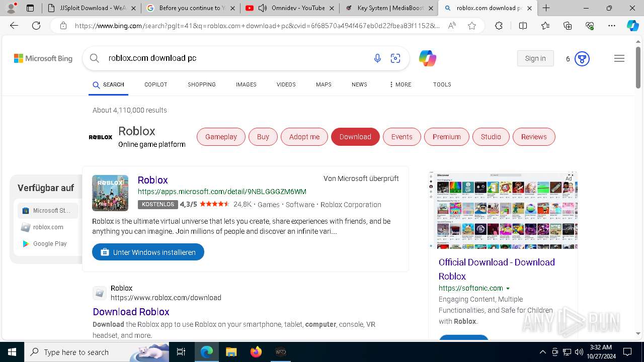Viewport: 644px width, 362px height.
Task: Refresh the page with reload icon
Action: (36, 26)
